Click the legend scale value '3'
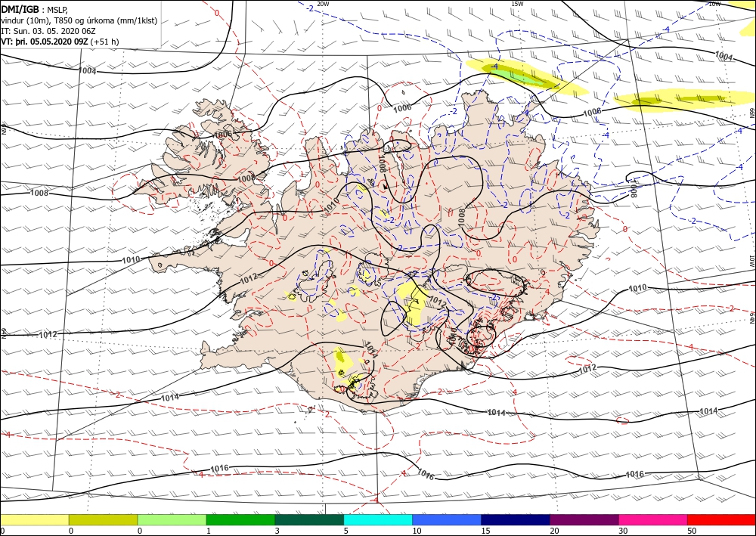The image size is (756, 536). tap(277, 531)
